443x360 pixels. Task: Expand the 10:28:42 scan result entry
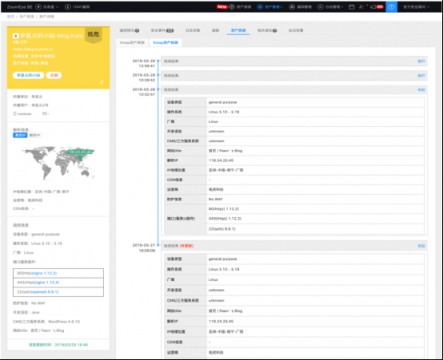[x=421, y=76]
